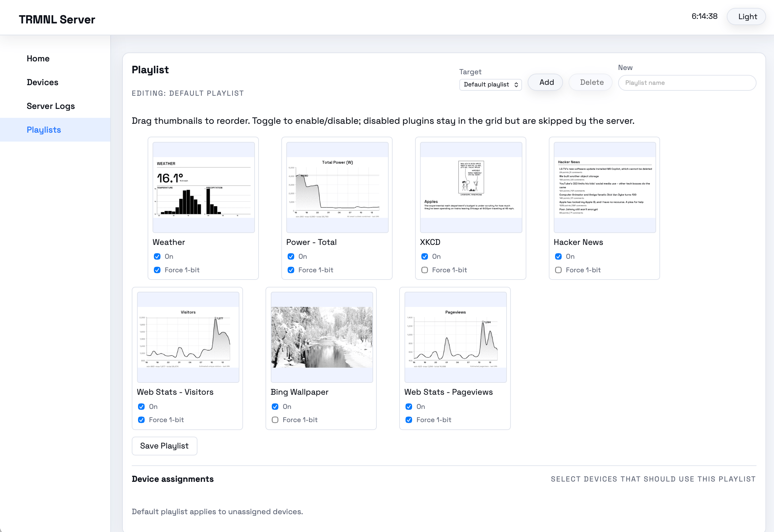Uncheck Force 1-bit for Web Stats Pageviews
This screenshot has width=774, height=532.
[x=409, y=420]
